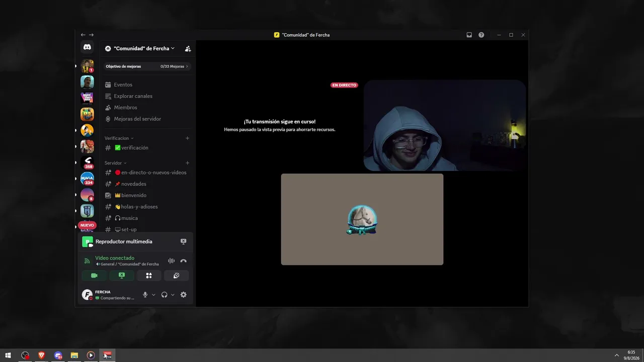Show hidden system tray icons
This screenshot has height=362, width=644.
click(x=617, y=355)
